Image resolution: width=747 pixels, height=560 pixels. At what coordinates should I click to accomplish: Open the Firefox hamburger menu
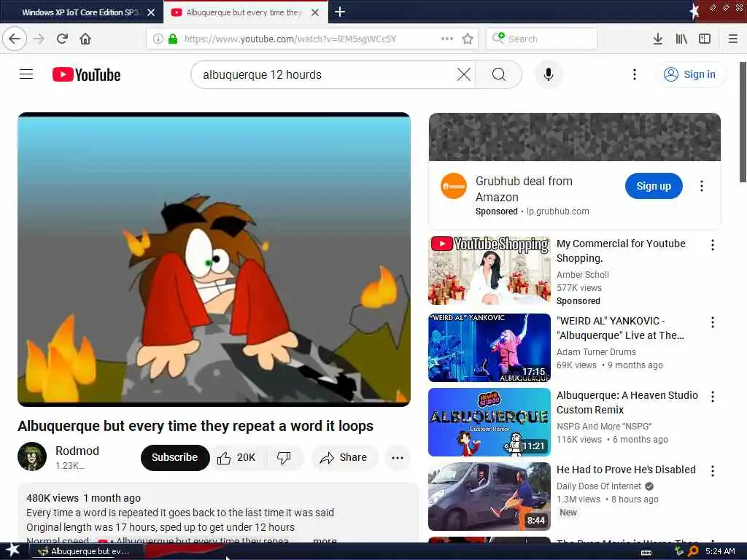point(732,39)
